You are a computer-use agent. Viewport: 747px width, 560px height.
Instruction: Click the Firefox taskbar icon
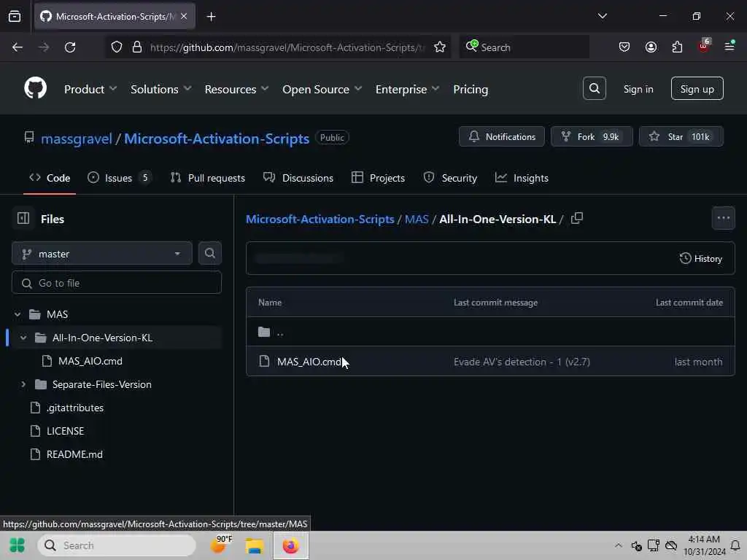(x=290, y=545)
